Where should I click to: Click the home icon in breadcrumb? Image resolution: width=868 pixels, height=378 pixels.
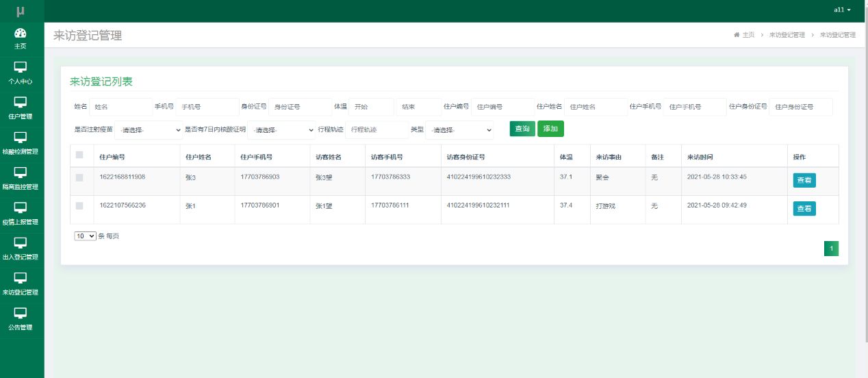(737, 35)
